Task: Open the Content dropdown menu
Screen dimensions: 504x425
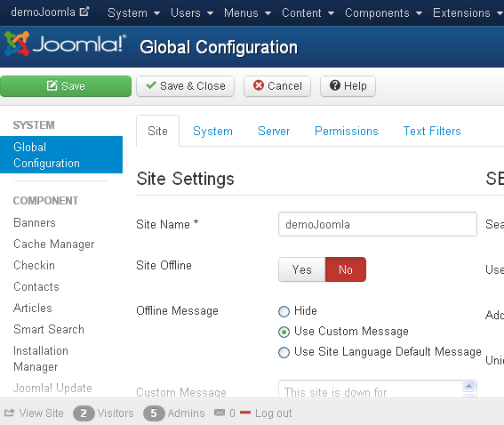Action: coord(308,12)
